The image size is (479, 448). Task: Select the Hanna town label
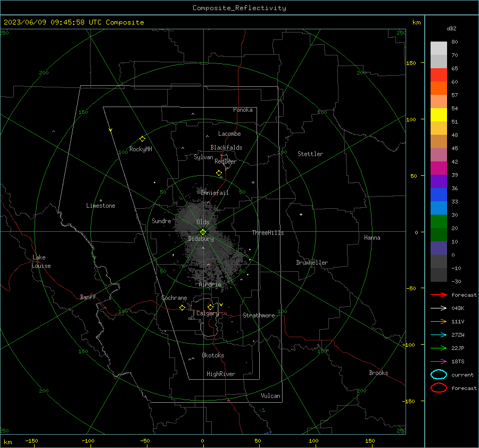372,238
